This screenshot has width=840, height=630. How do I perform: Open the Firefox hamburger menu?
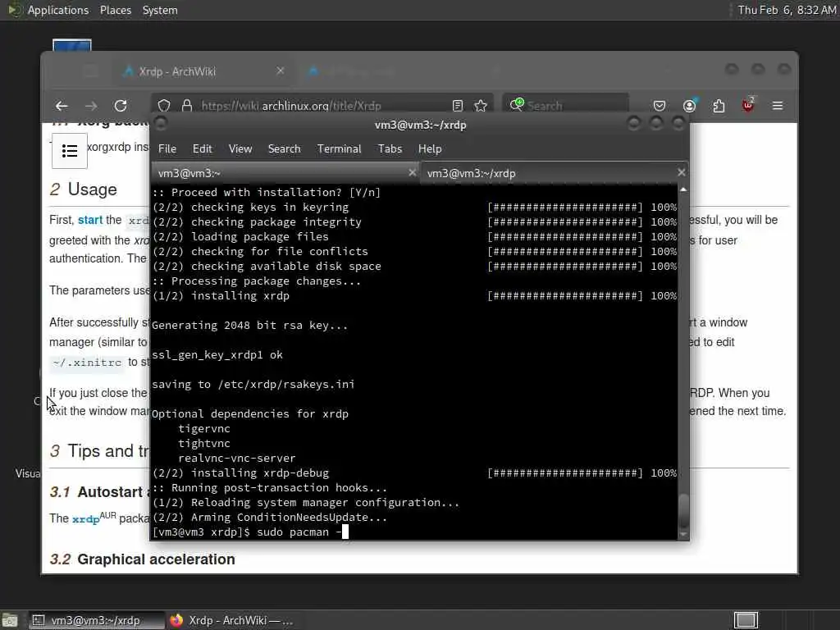[778, 106]
